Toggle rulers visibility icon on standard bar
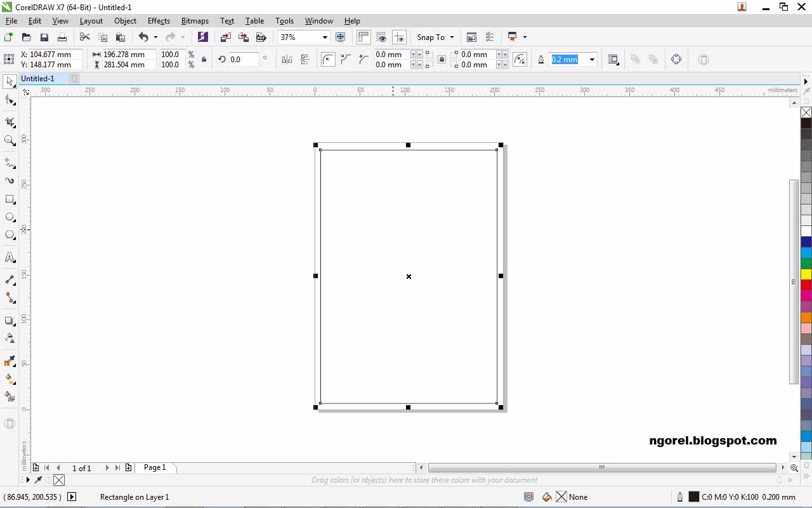812x508 pixels. click(x=363, y=37)
